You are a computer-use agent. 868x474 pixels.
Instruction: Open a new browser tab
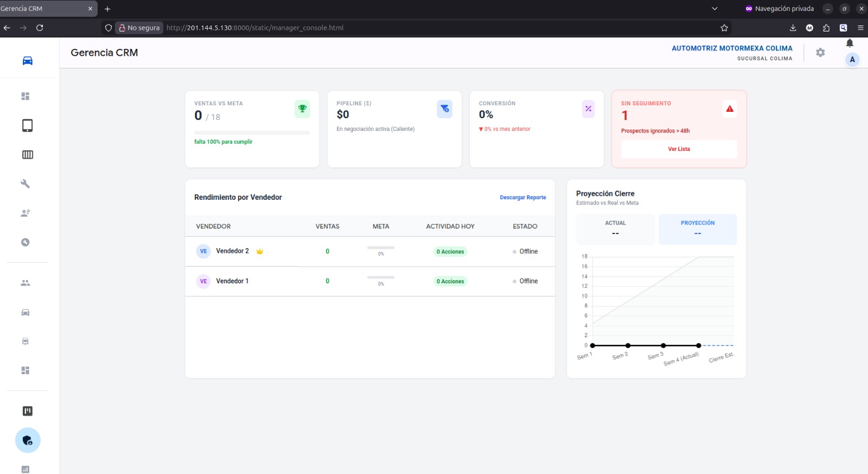click(107, 9)
